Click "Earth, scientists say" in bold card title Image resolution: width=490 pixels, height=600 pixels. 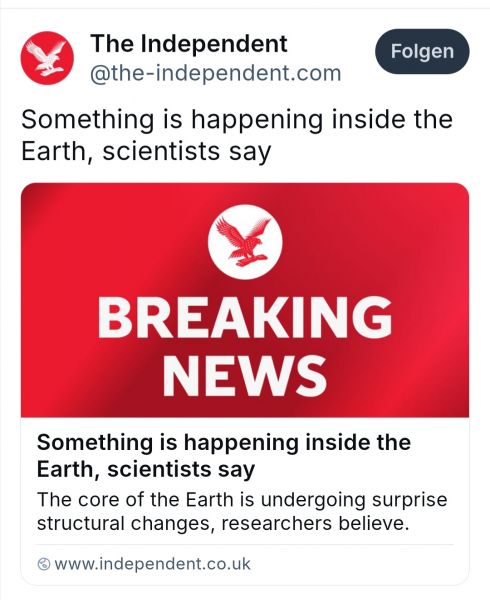tap(146, 469)
